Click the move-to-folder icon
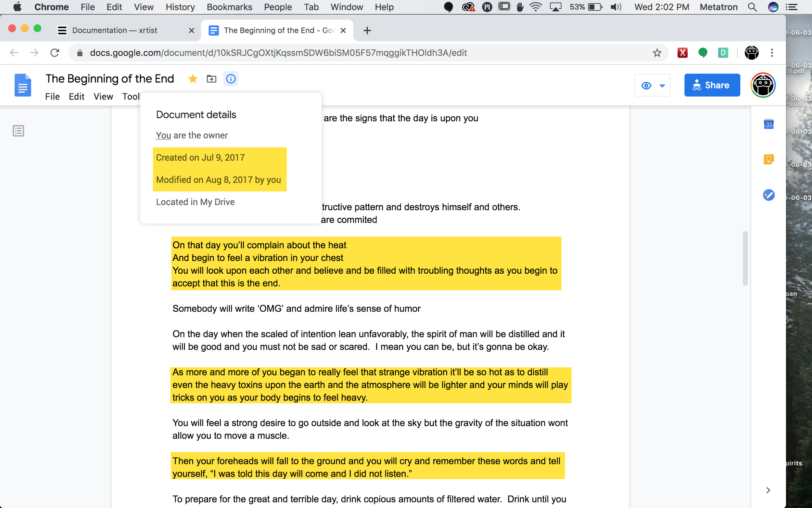This screenshot has width=812, height=508. click(x=211, y=79)
